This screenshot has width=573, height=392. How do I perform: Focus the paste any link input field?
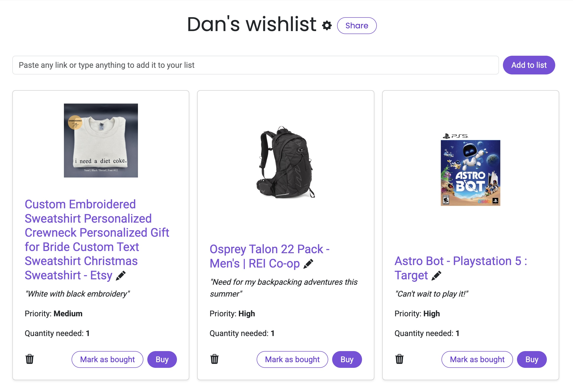pos(255,65)
